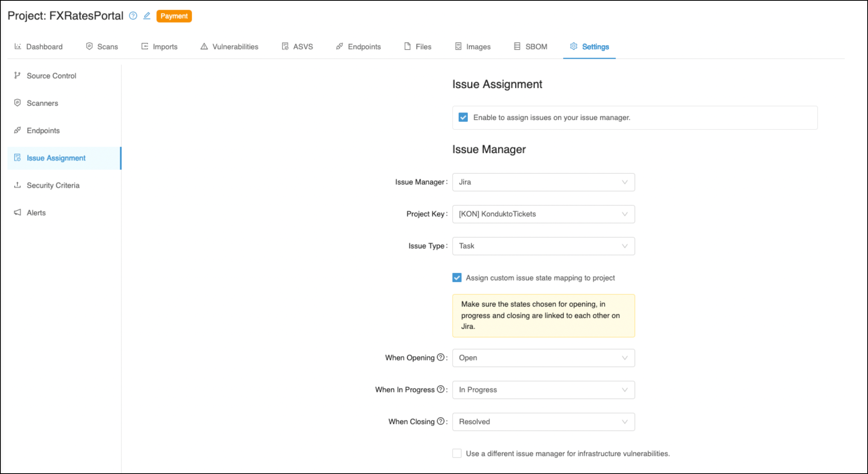Uncheck the Enable to assign issues checkbox
The width and height of the screenshot is (868, 474).
pos(463,117)
